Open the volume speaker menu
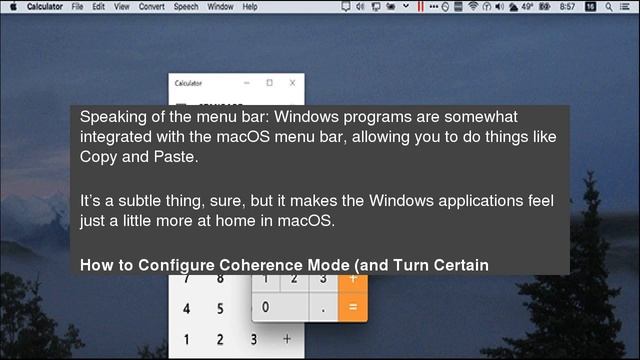The width and height of the screenshot is (640, 360). pyautogui.click(x=499, y=7)
